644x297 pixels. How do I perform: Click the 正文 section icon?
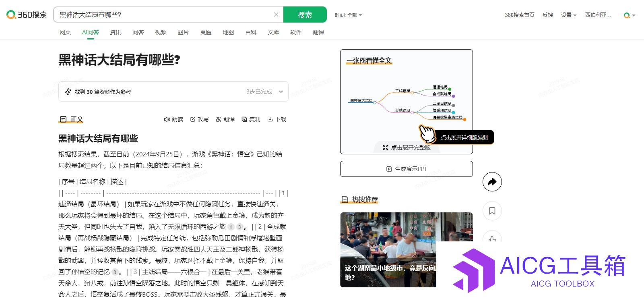coord(63,119)
